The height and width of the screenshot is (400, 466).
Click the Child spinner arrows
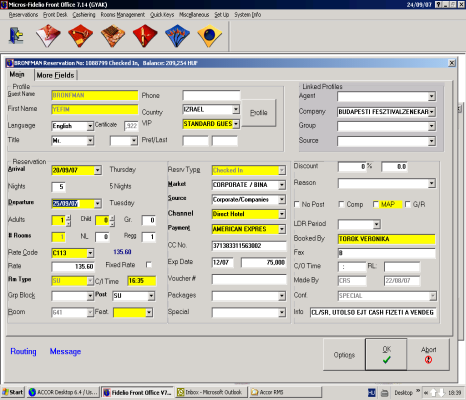click(112, 220)
